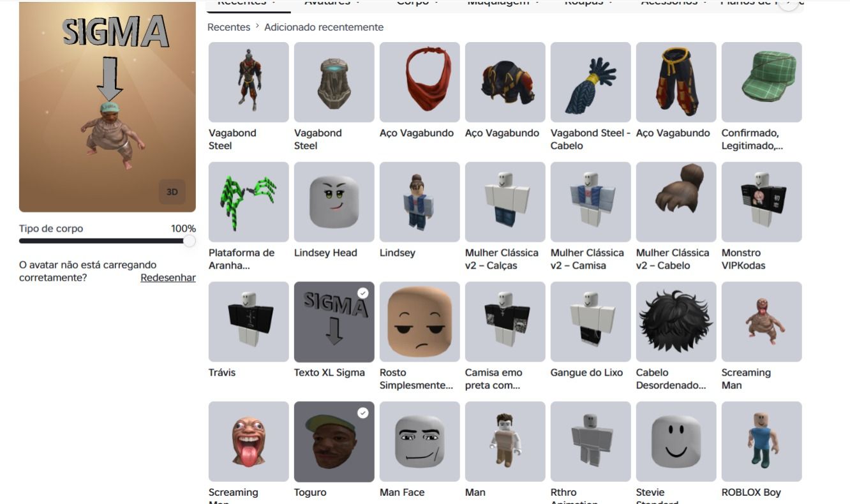The height and width of the screenshot is (504, 850).
Task: Select the green plaid cap item
Action: (762, 82)
